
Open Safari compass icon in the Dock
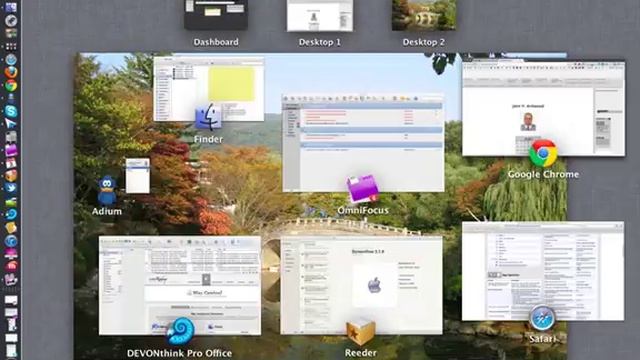click(x=11, y=60)
